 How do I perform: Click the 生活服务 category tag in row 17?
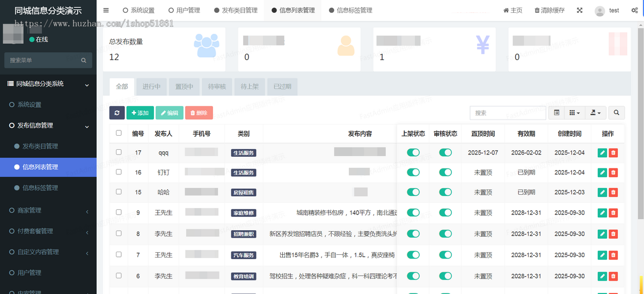coord(244,153)
